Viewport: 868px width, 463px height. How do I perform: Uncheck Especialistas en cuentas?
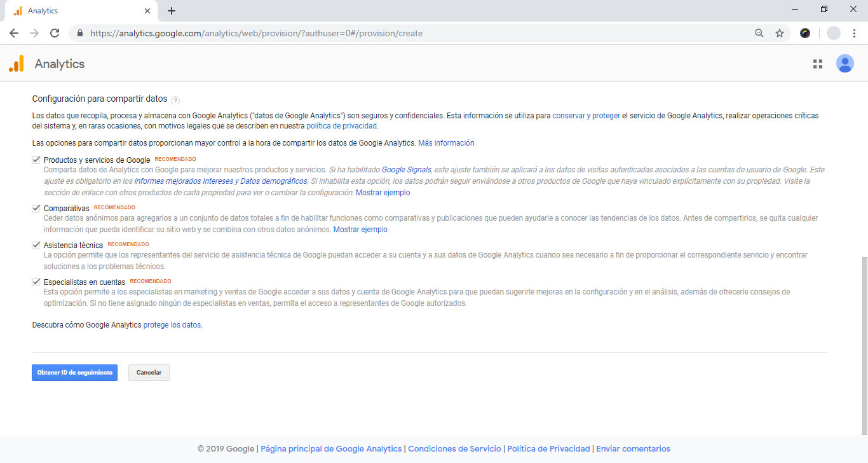36,282
